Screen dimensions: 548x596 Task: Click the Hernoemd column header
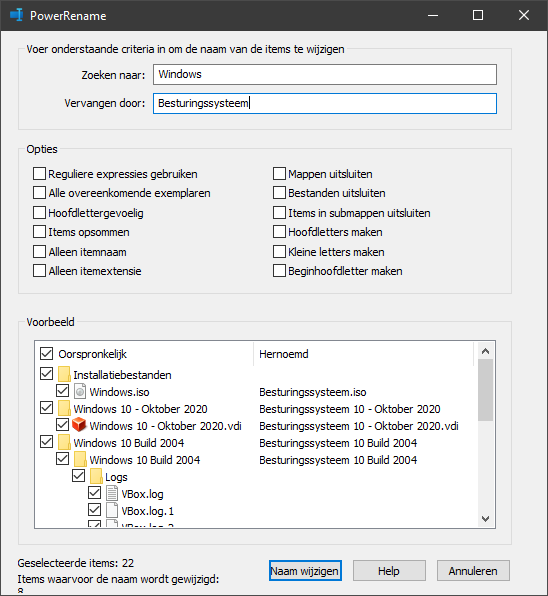click(284, 354)
